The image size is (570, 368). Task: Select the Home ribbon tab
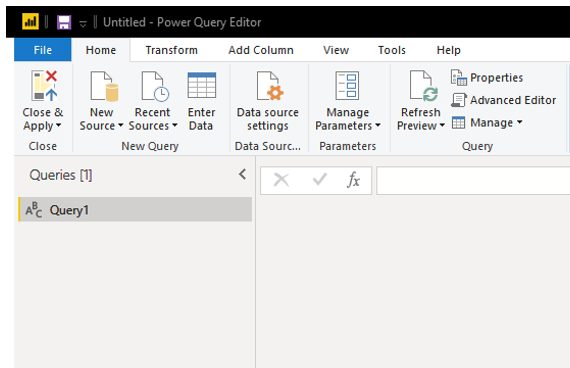coord(101,50)
